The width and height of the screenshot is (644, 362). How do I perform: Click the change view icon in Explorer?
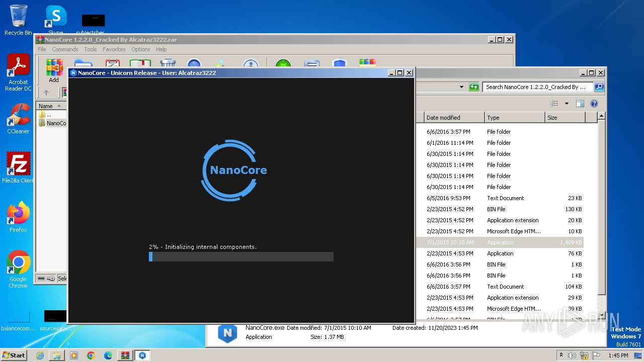pyautogui.click(x=554, y=104)
